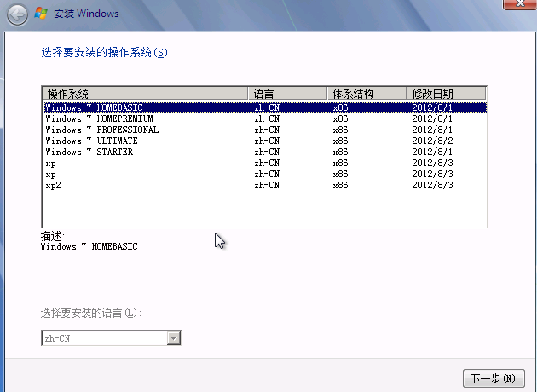
Task: Click the Windows flag logo in title
Action: pos(41,14)
